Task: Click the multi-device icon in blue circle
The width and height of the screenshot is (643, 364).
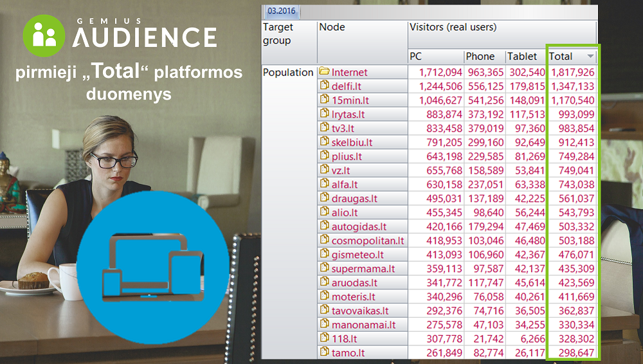Action: coord(152,268)
